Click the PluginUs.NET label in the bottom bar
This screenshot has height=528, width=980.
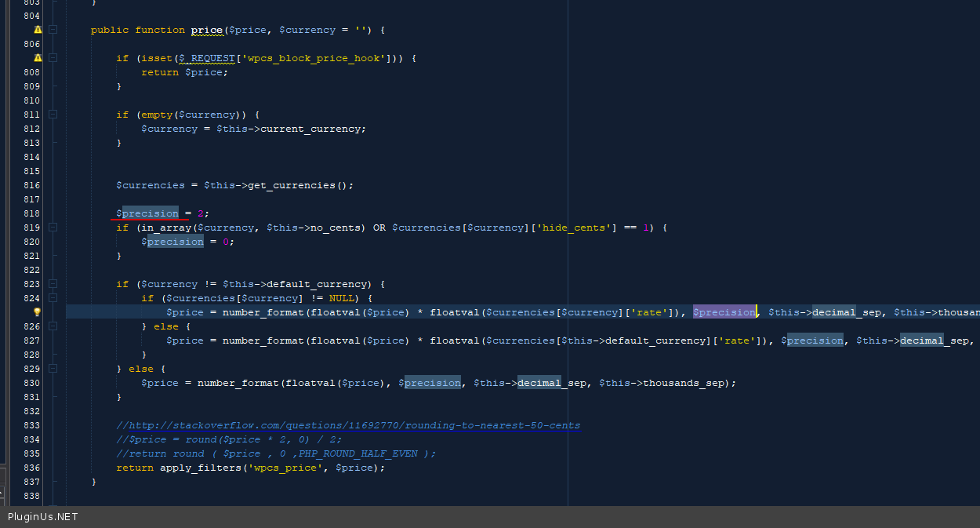coord(43,517)
